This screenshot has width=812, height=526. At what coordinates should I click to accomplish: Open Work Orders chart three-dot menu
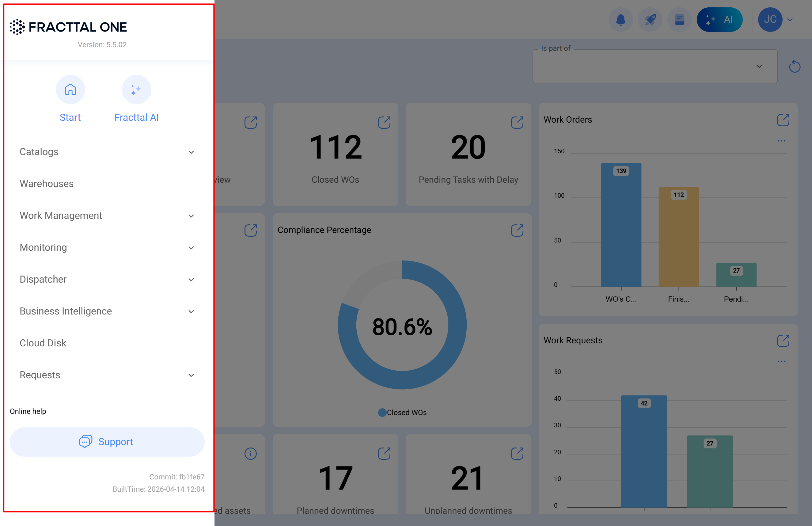tap(781, 141)
